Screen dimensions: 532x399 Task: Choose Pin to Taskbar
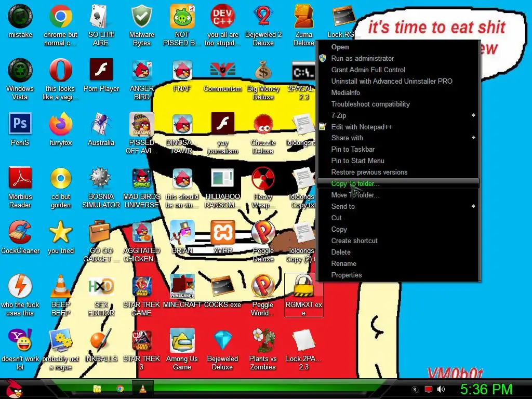(398, 149)
